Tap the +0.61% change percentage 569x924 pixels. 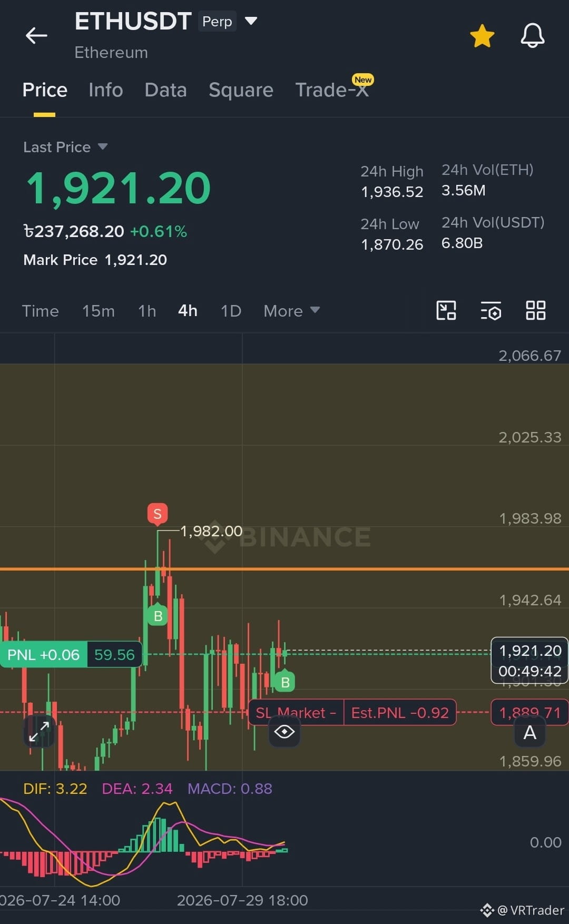(x=159, y=231)
